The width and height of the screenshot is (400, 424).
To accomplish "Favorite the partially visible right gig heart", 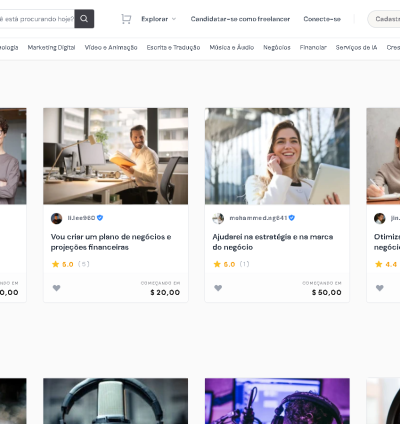I will pyautogui.click(x=380, y=288).
